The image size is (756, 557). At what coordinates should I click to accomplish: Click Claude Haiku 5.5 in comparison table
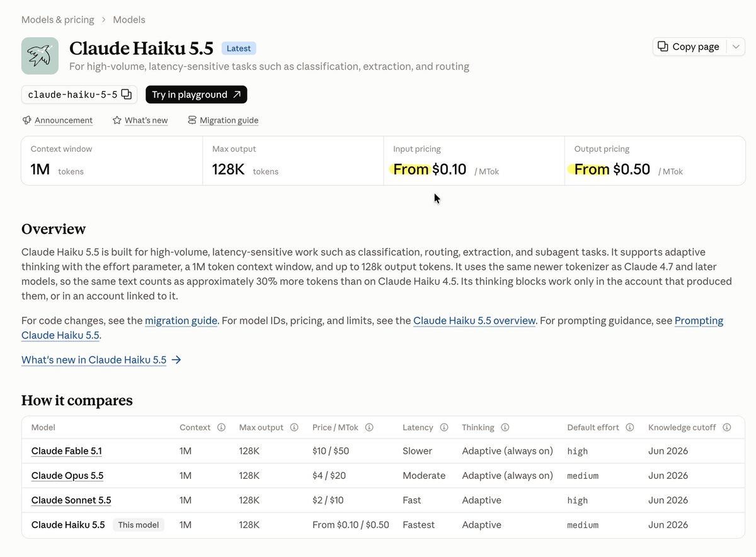[x=68, y=525]
